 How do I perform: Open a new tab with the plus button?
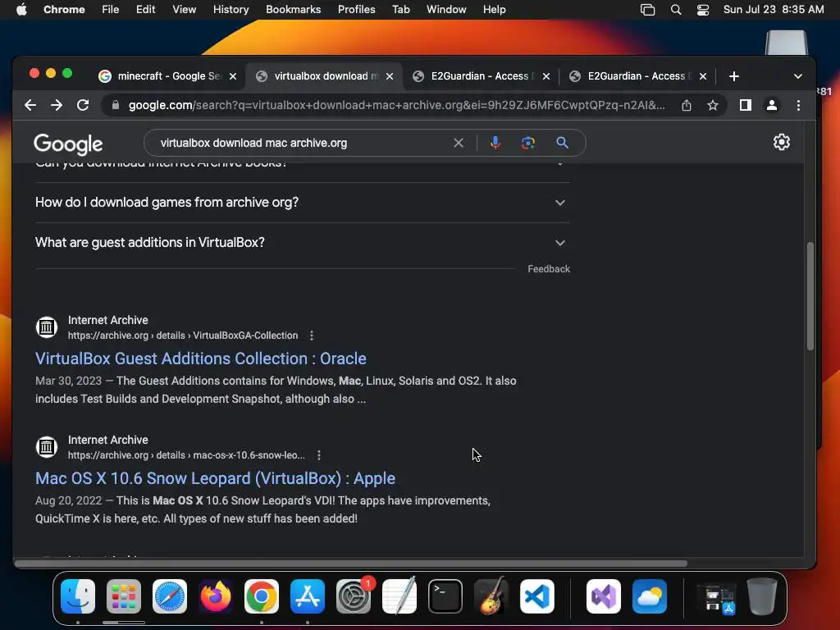(x=734, y=76)
